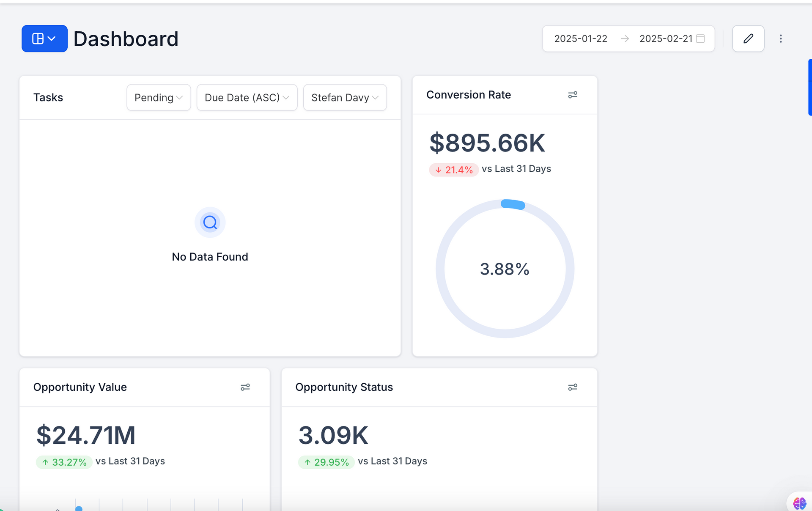
Task: Set the start date 2025-01-22
Action: point(581,38)
